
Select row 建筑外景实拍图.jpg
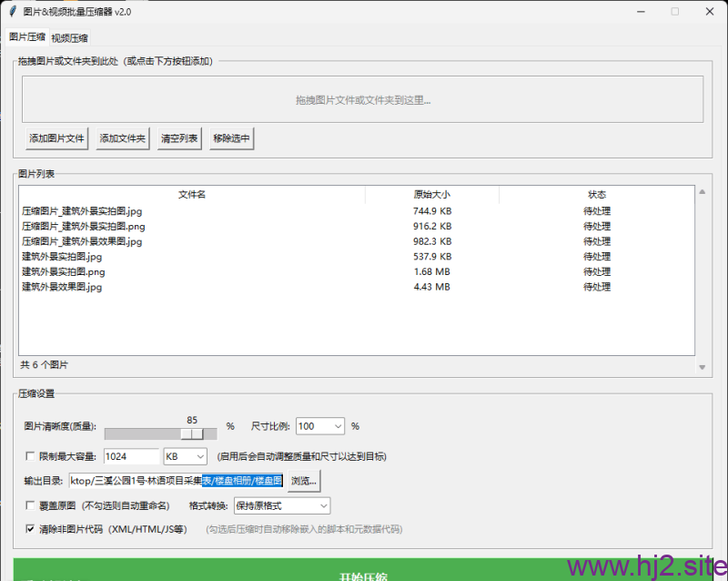[357, 257]
